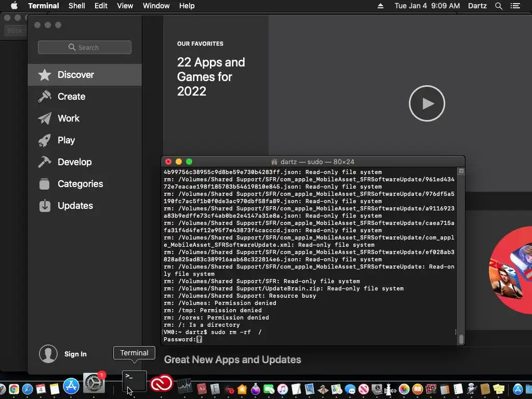
Task: Open Spotlight search from the menu bar
Action: tap(498, 6)
